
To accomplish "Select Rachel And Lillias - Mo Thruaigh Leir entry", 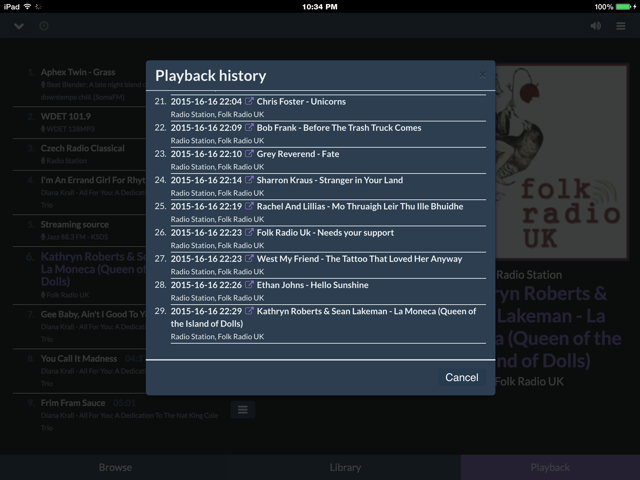I will [360, 206].
